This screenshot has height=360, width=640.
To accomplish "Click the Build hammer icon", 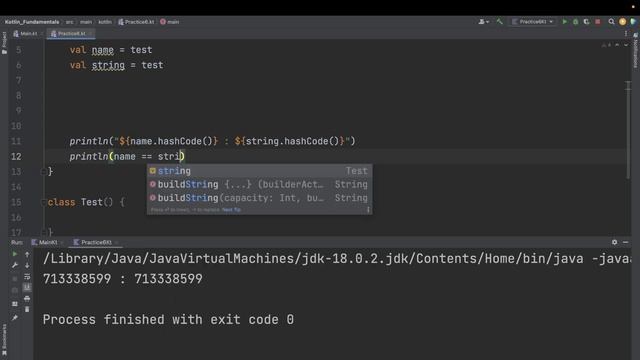I will (x=499, y=22).
